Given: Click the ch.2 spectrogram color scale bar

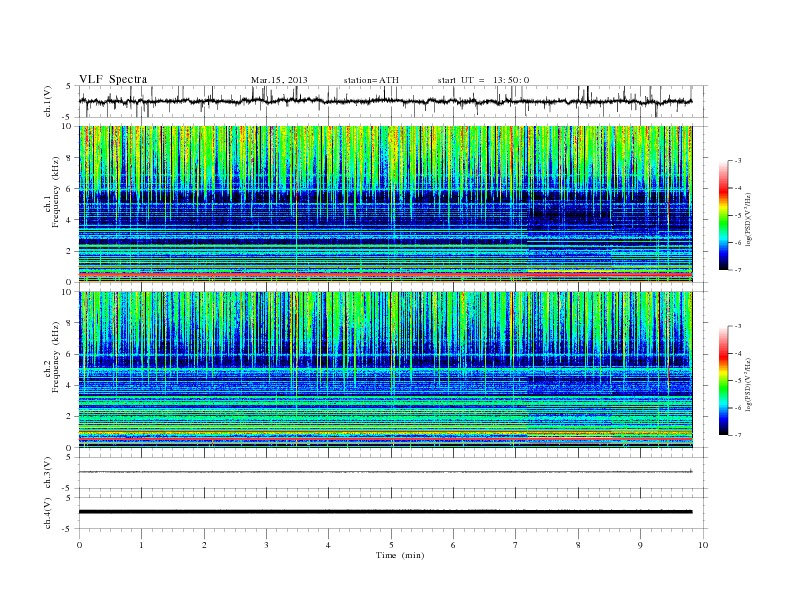Looking at the screenshot, I should click(723, 380).
